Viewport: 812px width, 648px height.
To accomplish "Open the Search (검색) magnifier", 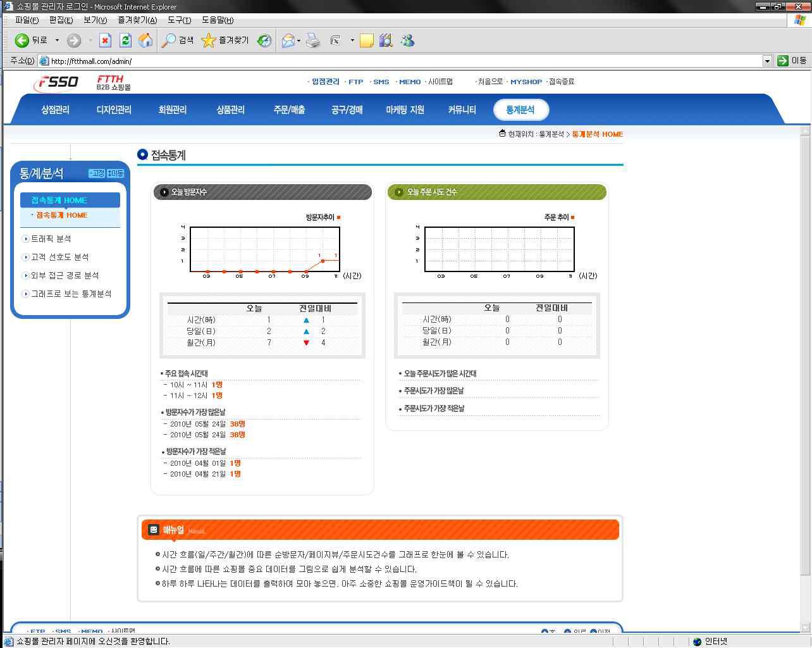I will [178, 40].
